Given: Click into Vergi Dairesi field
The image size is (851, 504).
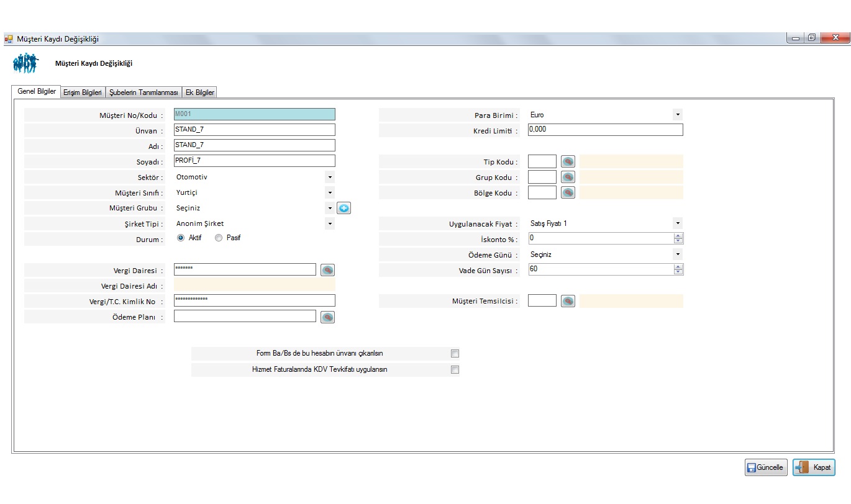Looking at the screenshot, I should [245, 269].
